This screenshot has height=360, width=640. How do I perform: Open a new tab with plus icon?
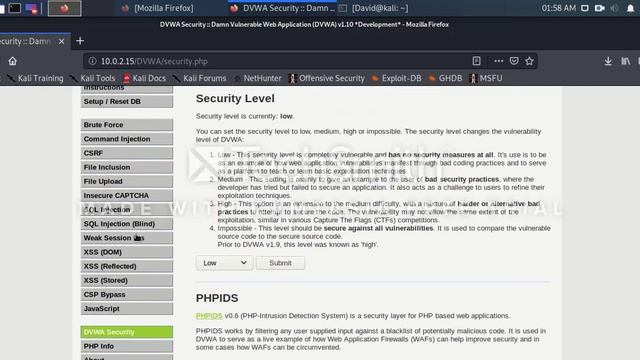[80, 41]
